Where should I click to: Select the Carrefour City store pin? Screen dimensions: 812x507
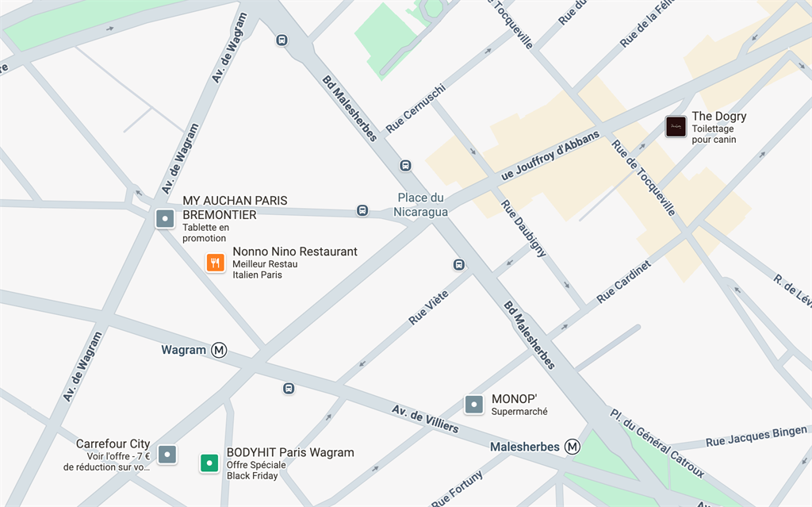167,455
